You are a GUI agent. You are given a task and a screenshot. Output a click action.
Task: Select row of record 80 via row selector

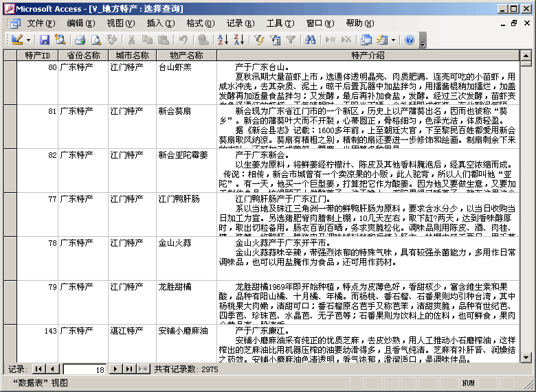pos(10,82)
